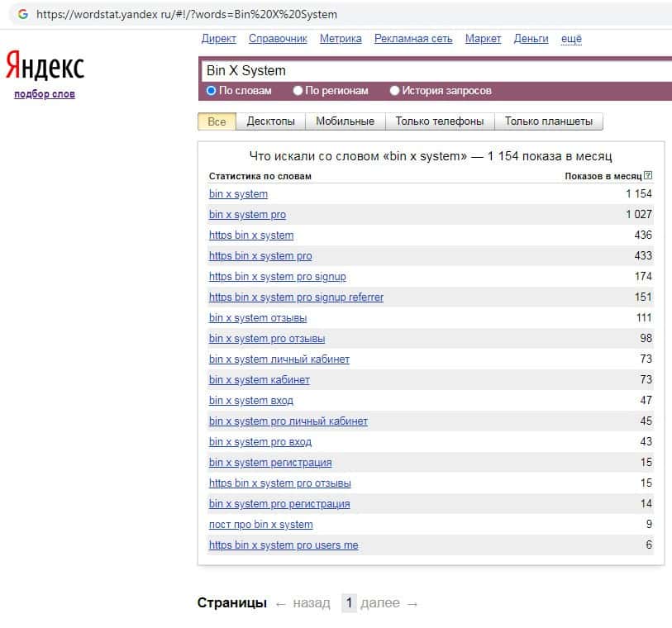Click the help icon beside Показов в месяц
Viewport: 672px width, 628px height.
click(x=648, y=176)
